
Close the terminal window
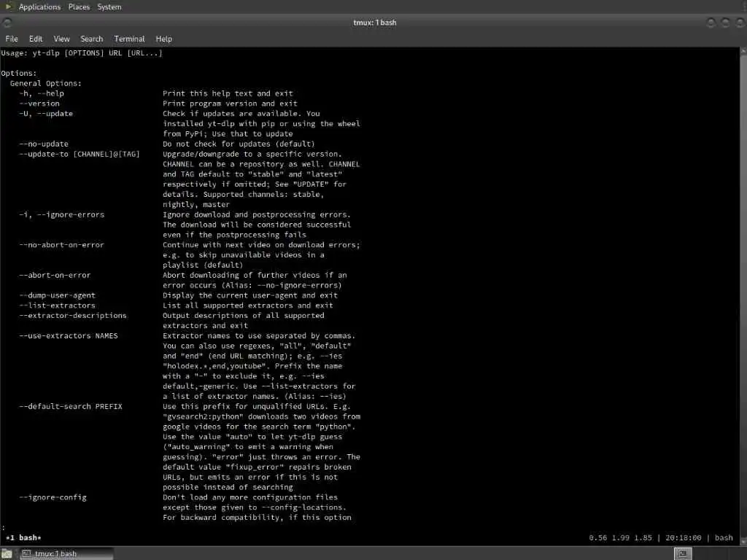point(740,23)
